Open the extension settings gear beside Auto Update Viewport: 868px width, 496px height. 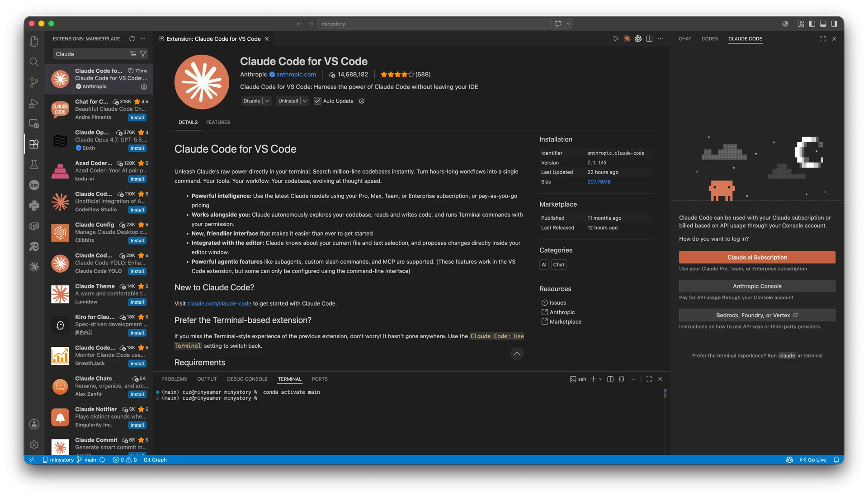pos(362,101)
